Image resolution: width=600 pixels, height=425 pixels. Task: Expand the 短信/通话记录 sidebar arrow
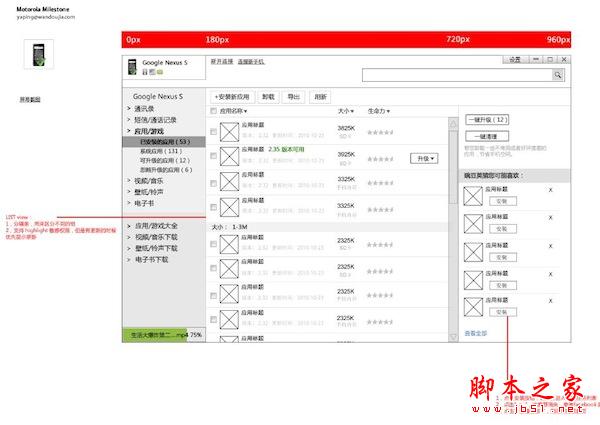coord(129,120)
